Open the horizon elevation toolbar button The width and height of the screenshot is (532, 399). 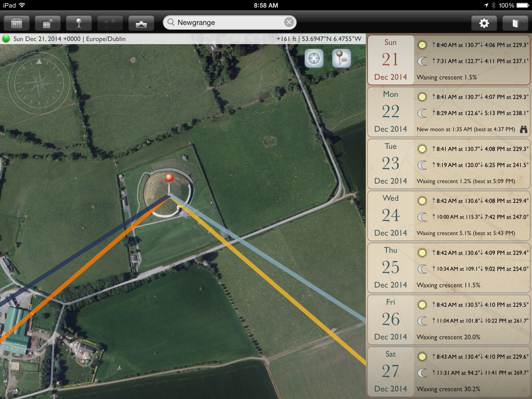coord(141,23)
